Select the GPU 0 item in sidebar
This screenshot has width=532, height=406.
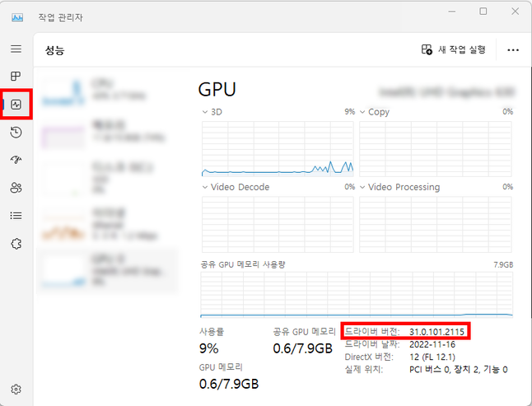coord(107,270)
